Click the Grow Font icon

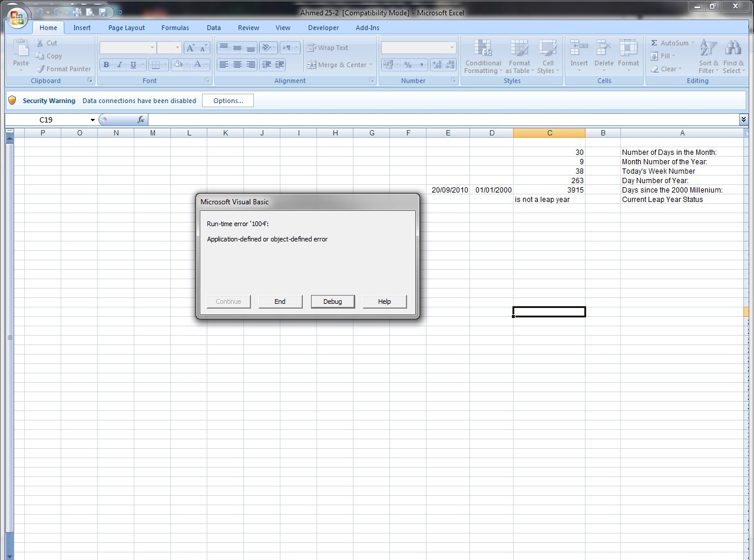(x=190, y=48)
